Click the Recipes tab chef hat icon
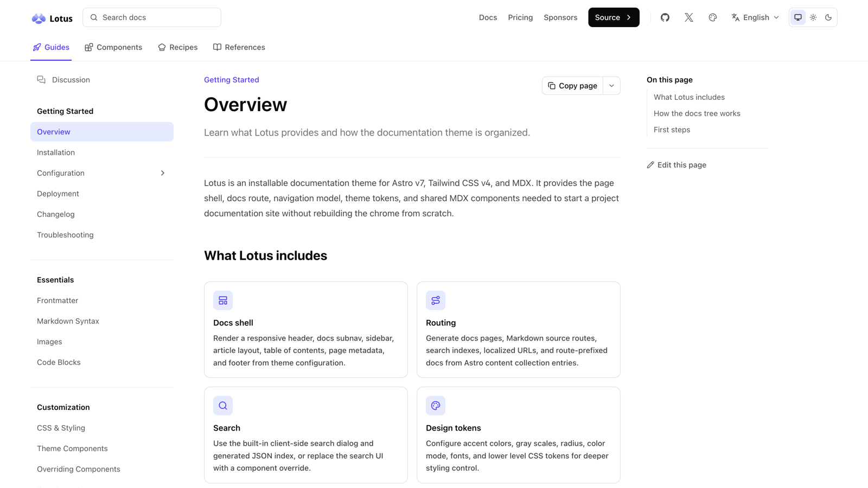Screen dimensions: 868x488 (162, 47)
